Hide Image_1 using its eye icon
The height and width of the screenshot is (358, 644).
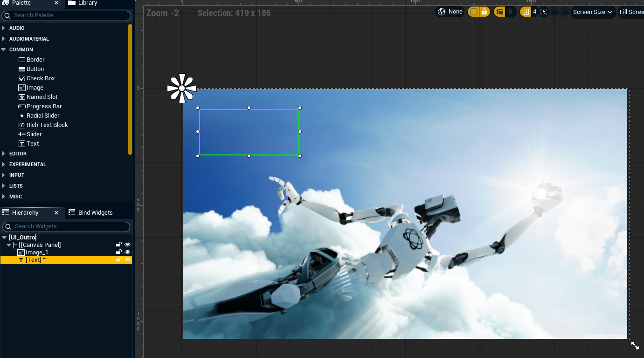[127, 252]
